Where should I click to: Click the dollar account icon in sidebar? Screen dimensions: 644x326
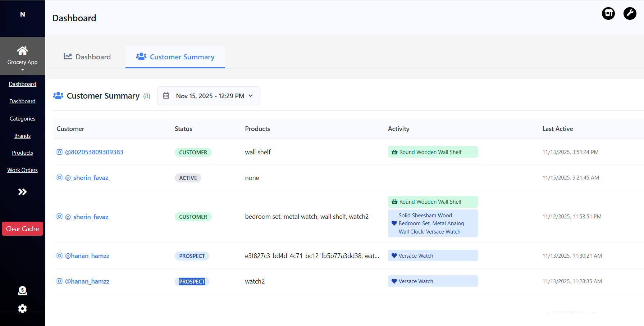[x=22, y=290]
